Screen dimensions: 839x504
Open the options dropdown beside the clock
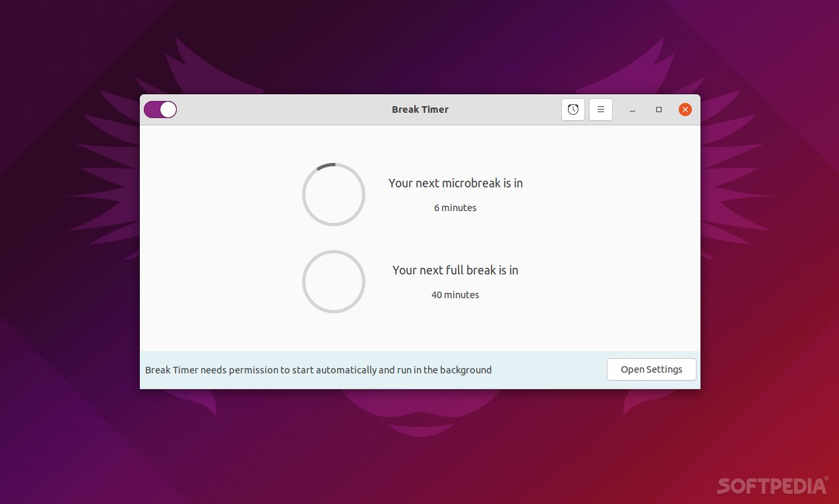click(600, 110)
